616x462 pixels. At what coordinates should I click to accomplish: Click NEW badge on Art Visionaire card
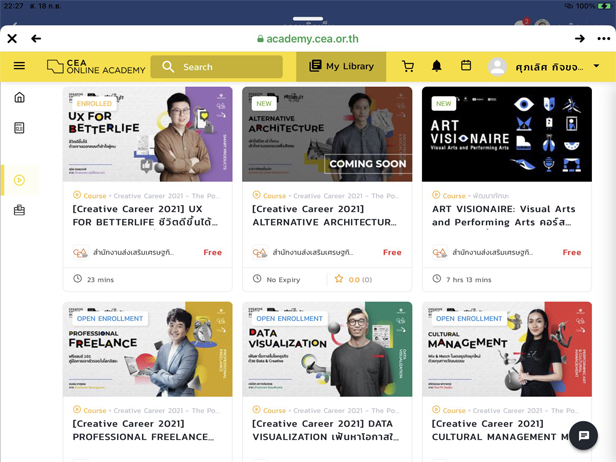tap(443, 103)
